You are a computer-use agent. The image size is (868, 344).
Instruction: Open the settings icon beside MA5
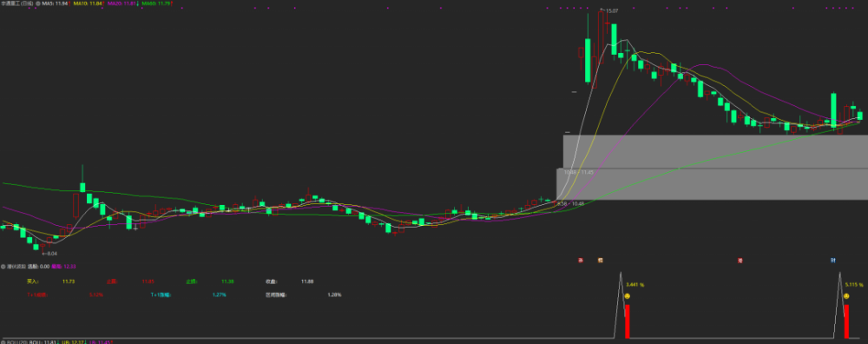[x=37, y=3]
